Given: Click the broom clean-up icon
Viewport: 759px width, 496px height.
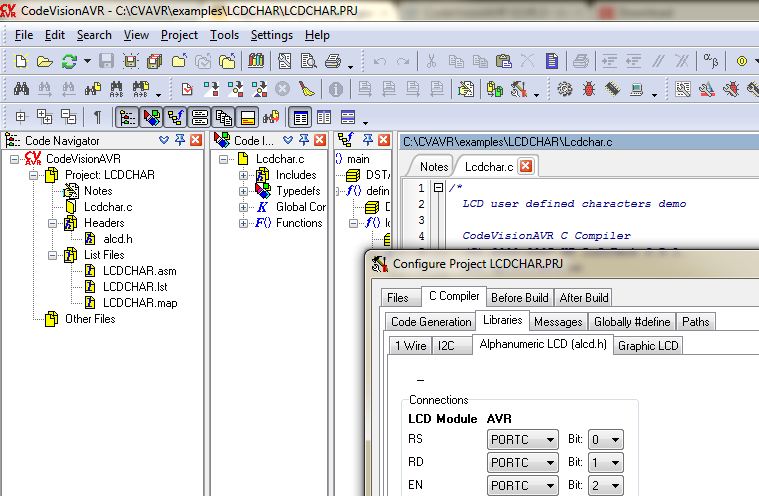Looking at the screenshot, I should pyautogui.click(x=307, y=90).
